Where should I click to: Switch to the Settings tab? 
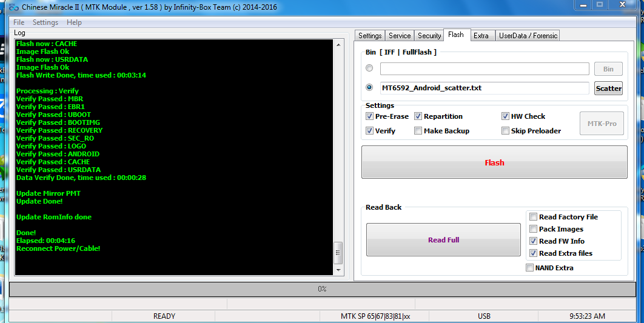(370, 36)
